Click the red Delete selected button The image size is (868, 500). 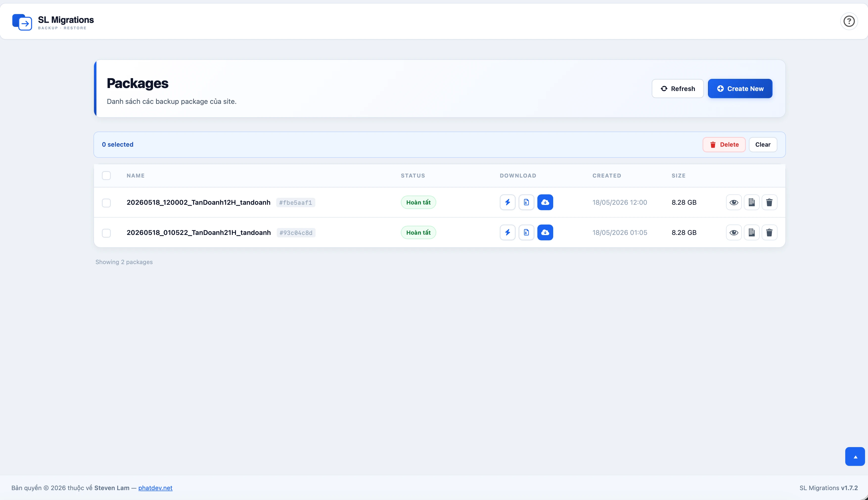pos(724,145)
